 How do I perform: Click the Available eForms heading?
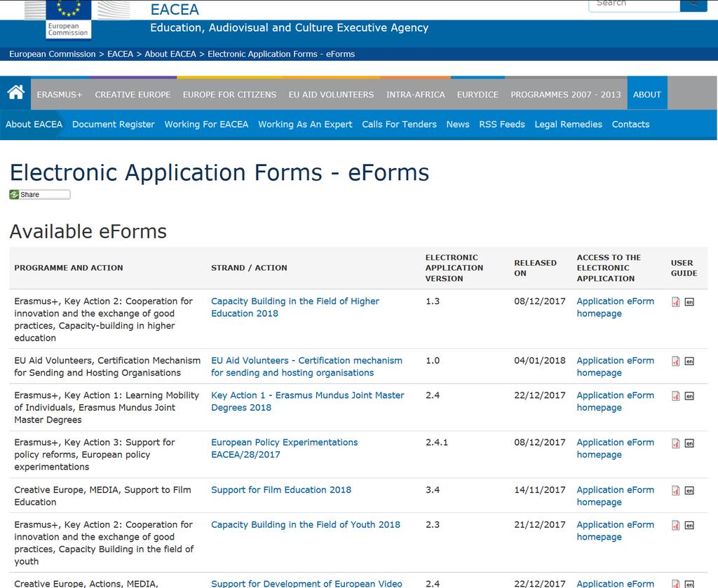coord(88,231)
